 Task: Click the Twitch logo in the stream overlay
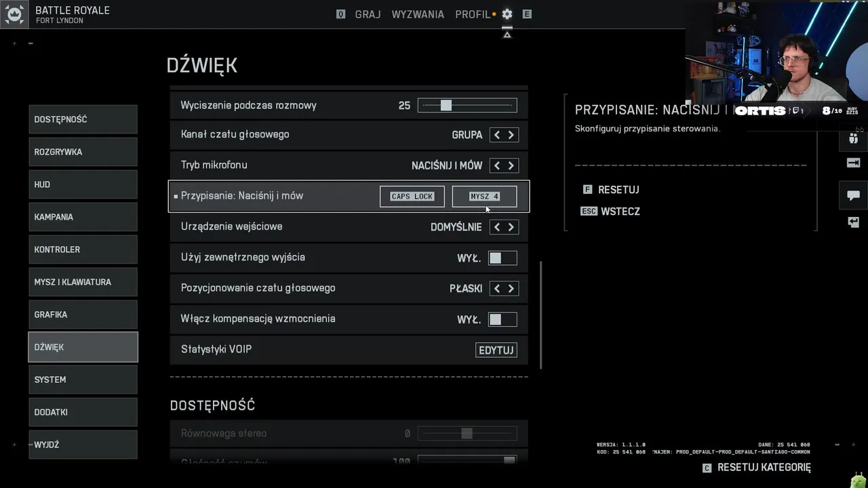(x=797, y=110)
